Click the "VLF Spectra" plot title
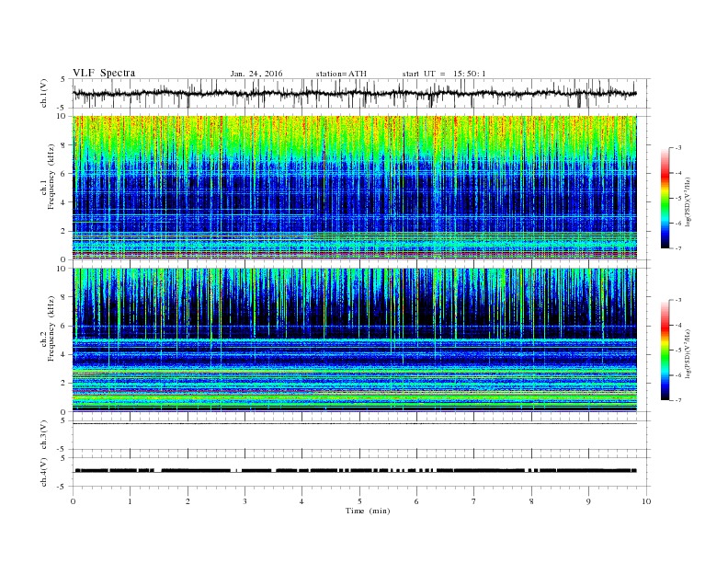Image resolution: width=728 pixels, height=563 pixels. 104,73
